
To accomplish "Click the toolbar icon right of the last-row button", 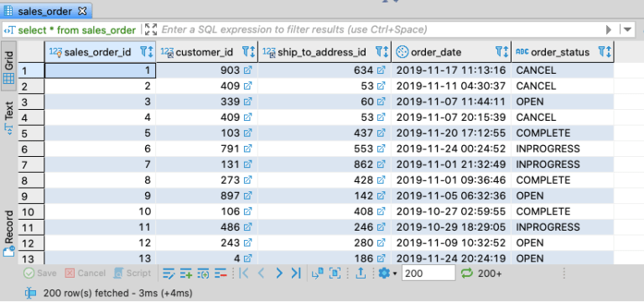I will click(x=318, y=273).
